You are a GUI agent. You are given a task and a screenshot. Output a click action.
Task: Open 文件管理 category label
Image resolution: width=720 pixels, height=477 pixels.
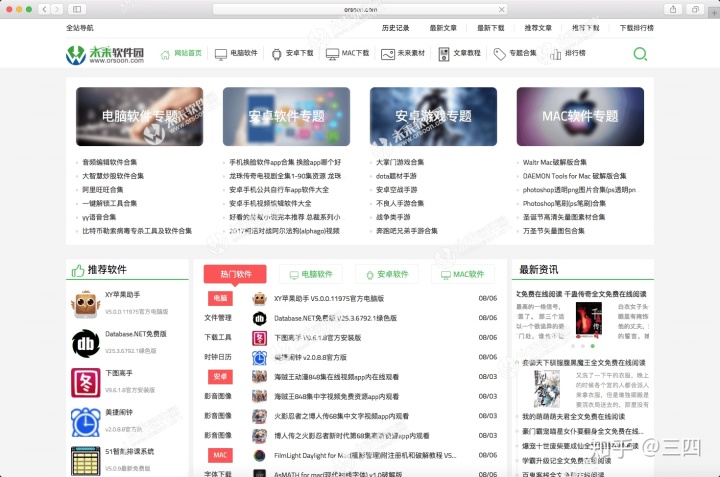point(218,318)
